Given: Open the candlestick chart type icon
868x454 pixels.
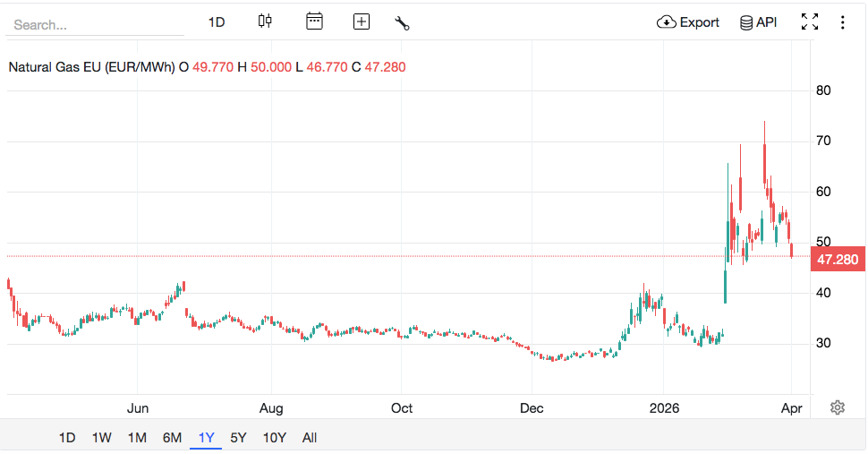Looking at the screenshot, I should point(264,21).
